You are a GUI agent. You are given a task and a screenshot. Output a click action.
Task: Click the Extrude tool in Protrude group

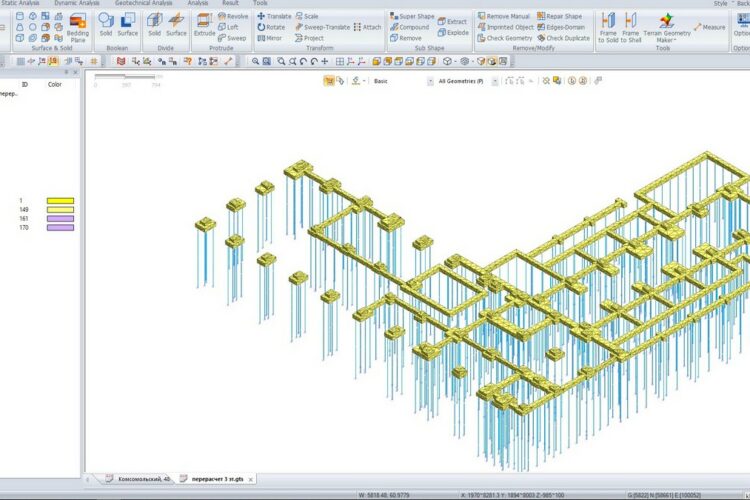click(x=204, y=24)
